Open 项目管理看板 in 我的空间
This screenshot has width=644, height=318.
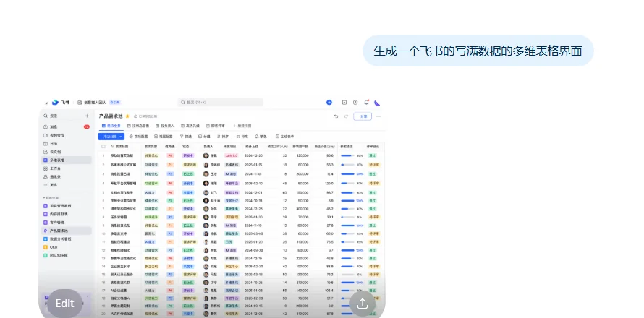point(67,205)
